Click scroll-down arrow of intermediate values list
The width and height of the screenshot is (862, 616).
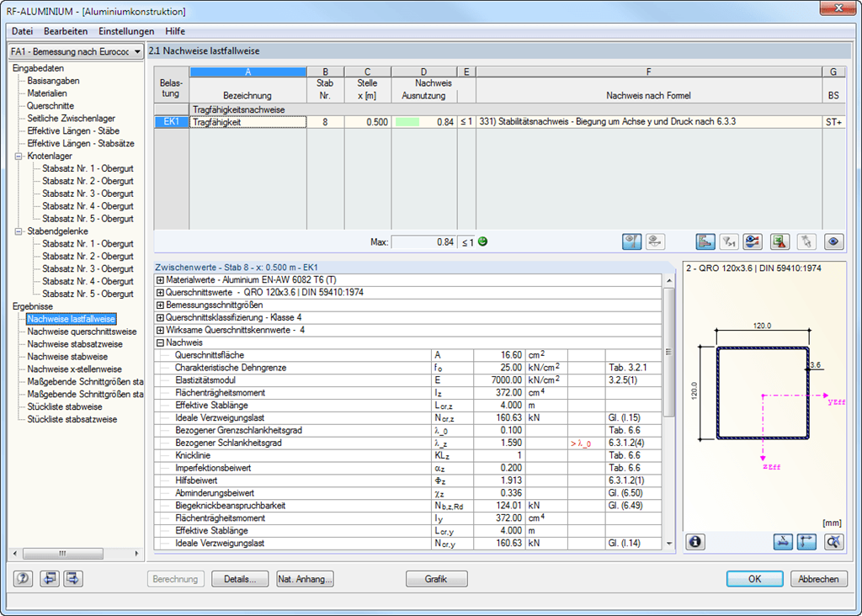click(669, 544)
